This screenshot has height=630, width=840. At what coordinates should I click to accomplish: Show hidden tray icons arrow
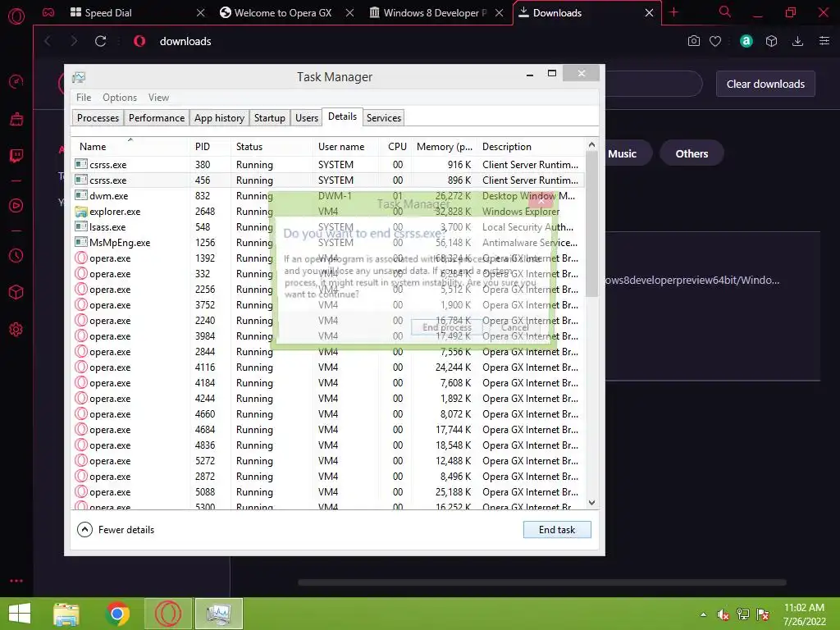[x=703, y=614]
